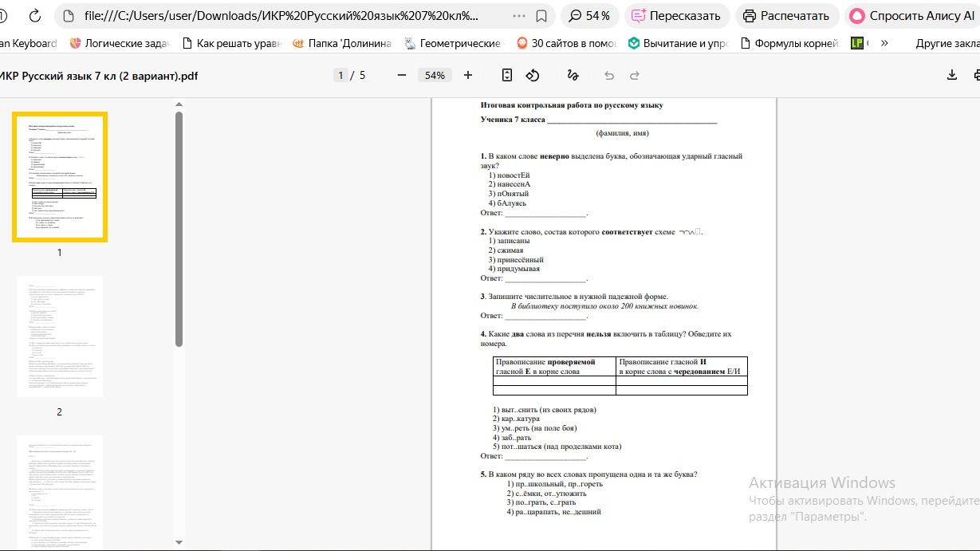The height and width of the screenshot is (551, 980).
Task: Open the Вычитание и упро bookmark
Action: coord(678,43)
